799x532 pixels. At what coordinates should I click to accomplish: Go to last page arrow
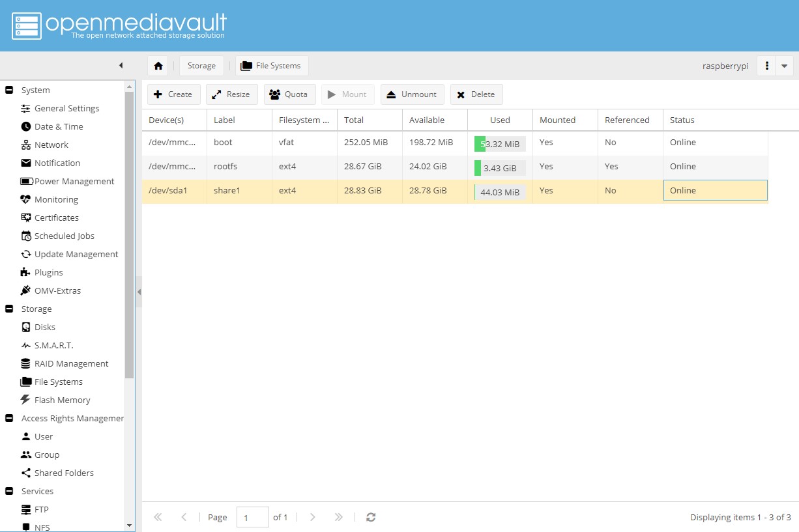point(339,517)
